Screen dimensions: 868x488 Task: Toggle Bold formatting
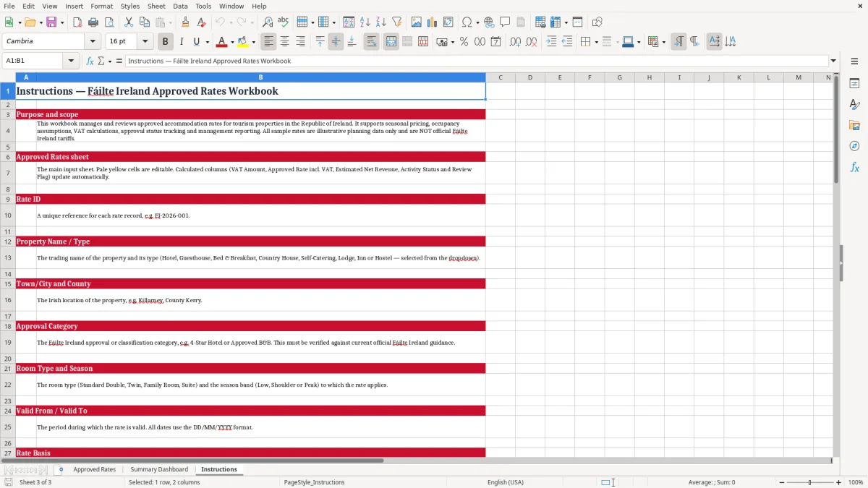click(x=166, y=42)
